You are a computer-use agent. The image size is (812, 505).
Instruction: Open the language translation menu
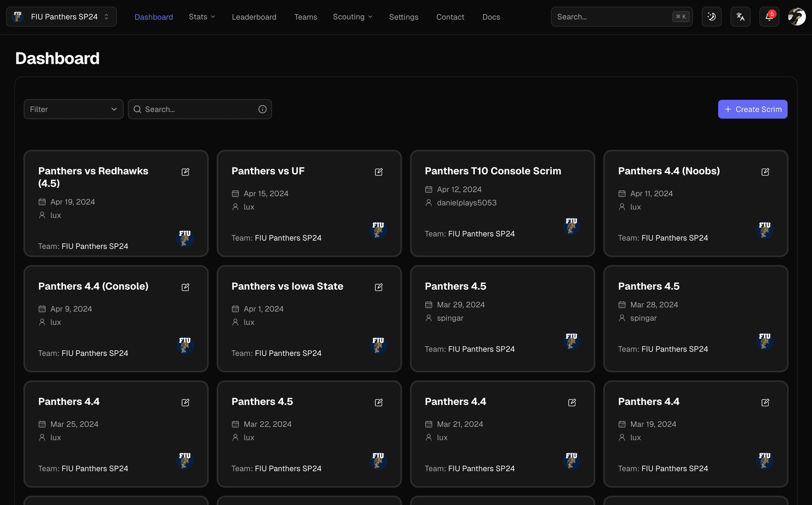740,16
